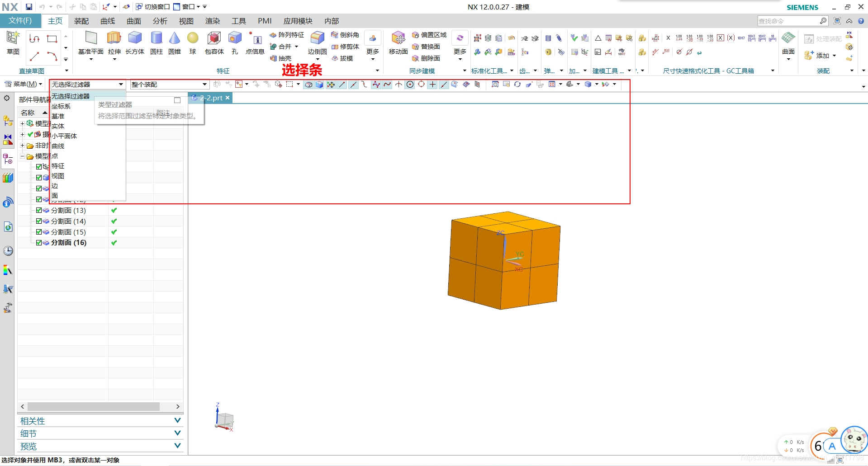Create a 圆柱 cylinder

157,42
